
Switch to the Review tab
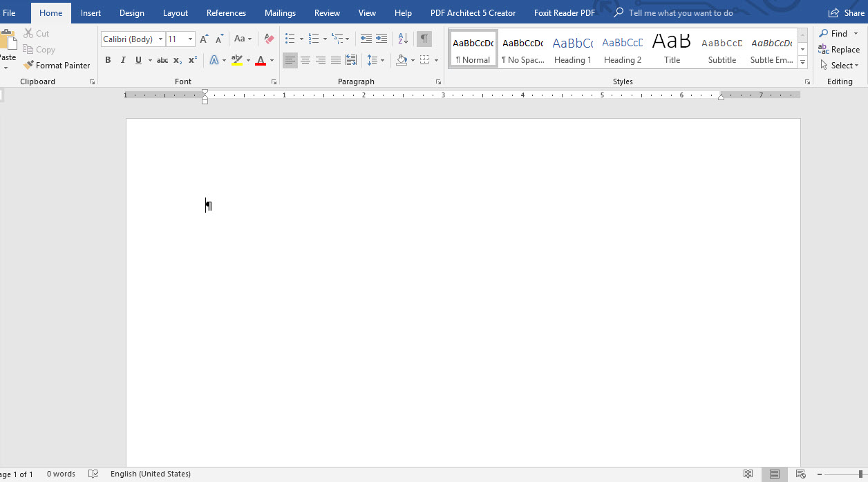[x=327, y=12]
